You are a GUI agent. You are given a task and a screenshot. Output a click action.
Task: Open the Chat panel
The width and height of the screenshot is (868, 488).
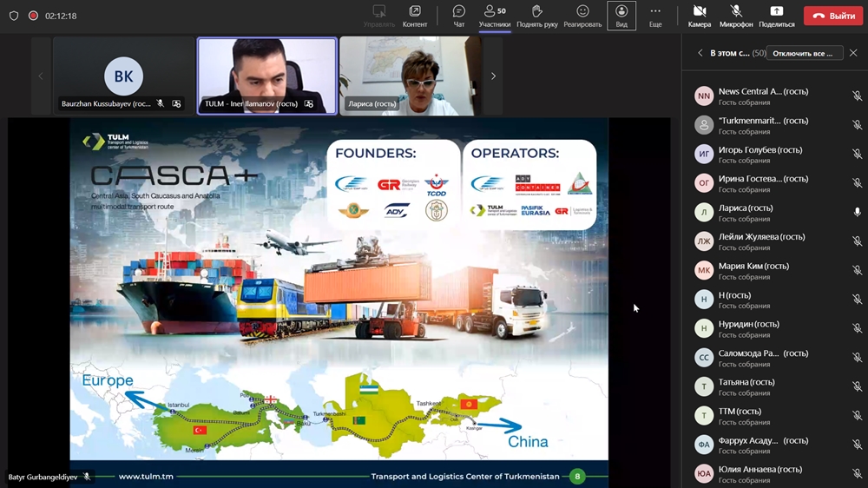coord(459,16)
